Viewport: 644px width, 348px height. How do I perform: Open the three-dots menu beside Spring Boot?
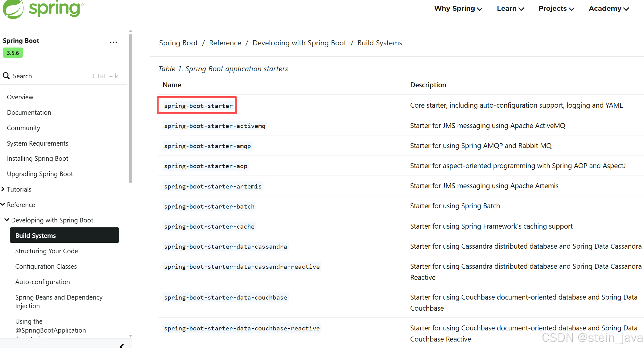pyautogui.click(x=113, y=42)
